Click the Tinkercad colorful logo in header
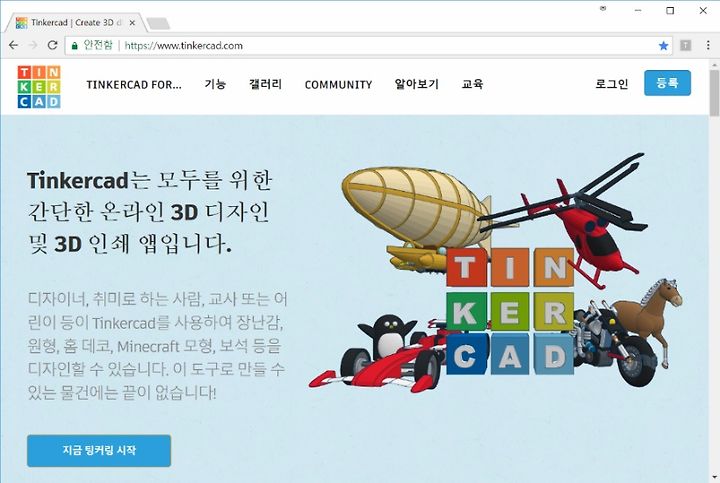Image resolution: width=720 pixels, height=483 pixels. (x=39, y=86)
